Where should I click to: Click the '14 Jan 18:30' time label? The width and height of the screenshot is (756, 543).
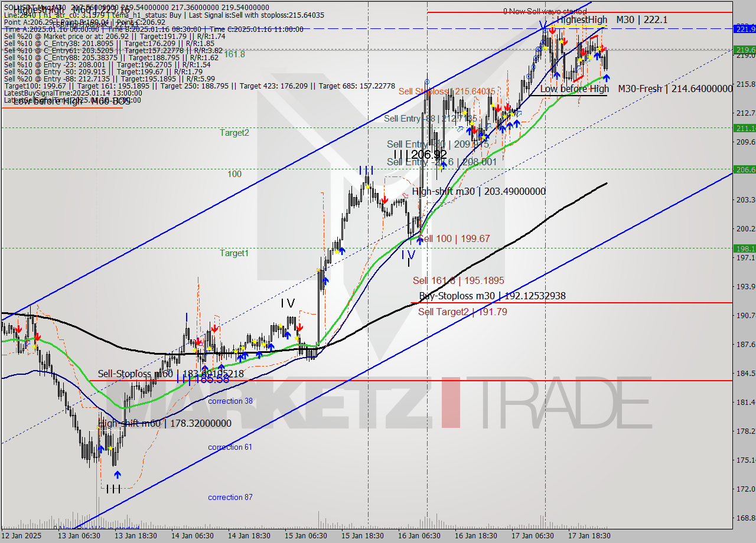pos(249,536)
